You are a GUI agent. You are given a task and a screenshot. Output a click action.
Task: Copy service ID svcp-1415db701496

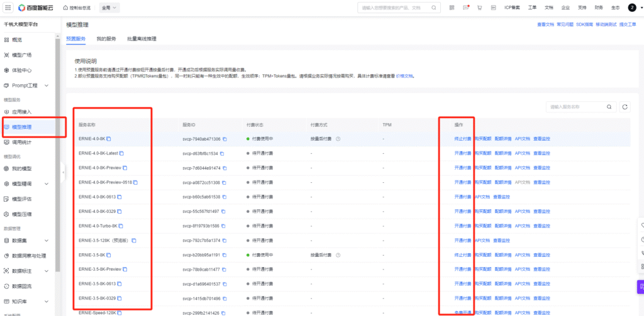(225, 298)
